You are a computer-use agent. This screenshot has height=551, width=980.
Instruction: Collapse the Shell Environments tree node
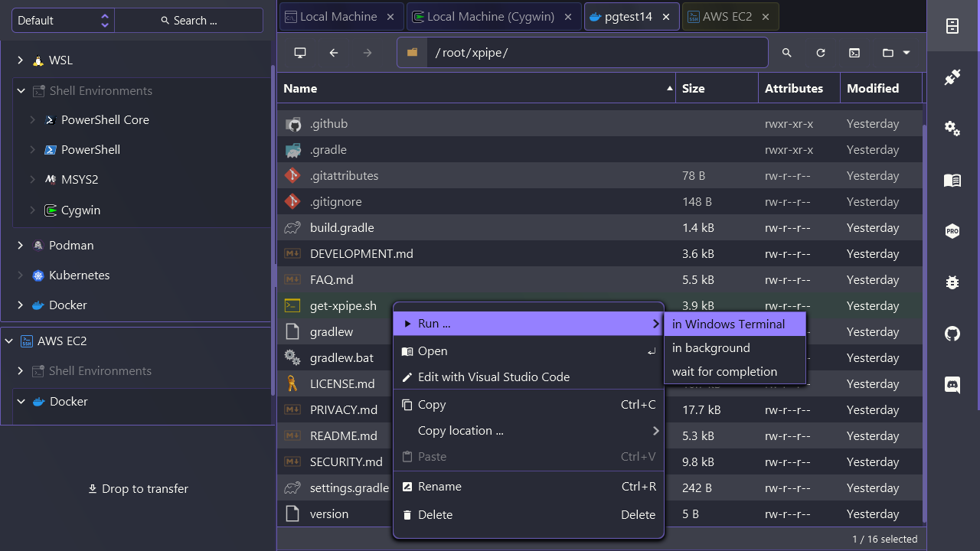(21, 91)
